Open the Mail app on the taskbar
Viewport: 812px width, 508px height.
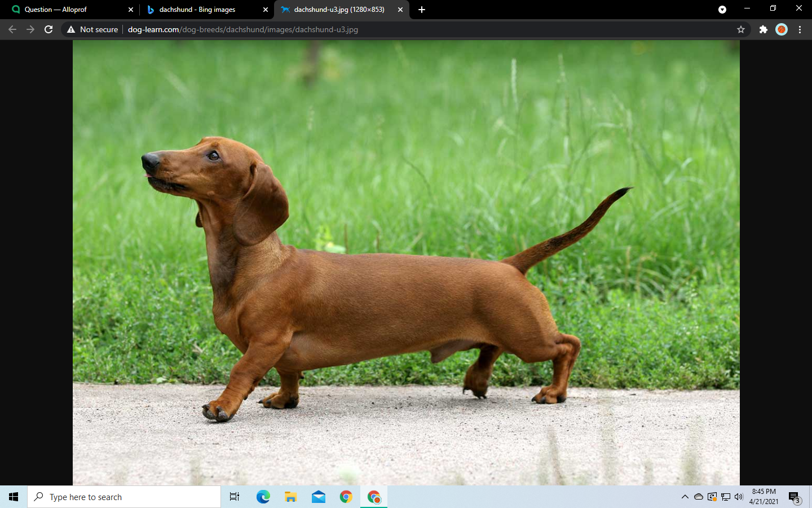319,497
